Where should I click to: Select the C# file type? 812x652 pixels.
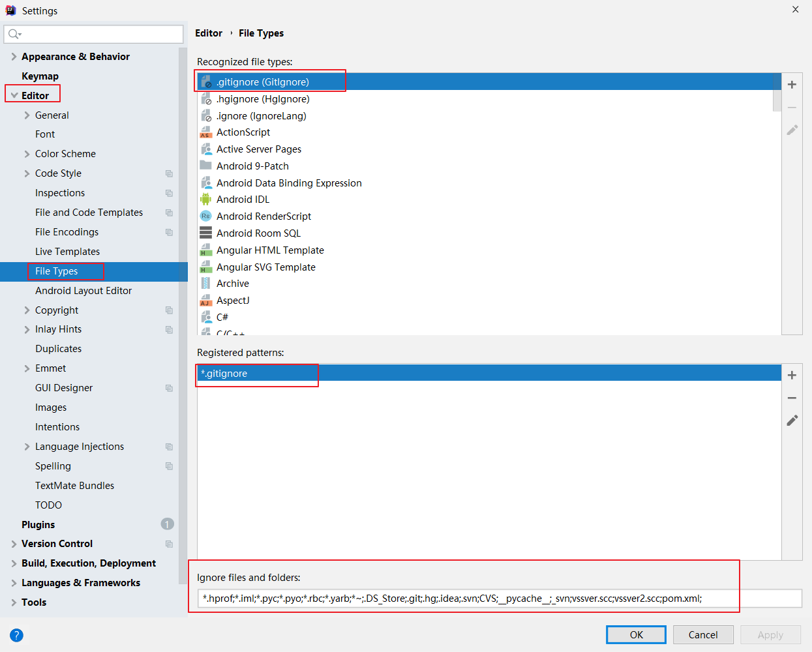coord(222,318)
